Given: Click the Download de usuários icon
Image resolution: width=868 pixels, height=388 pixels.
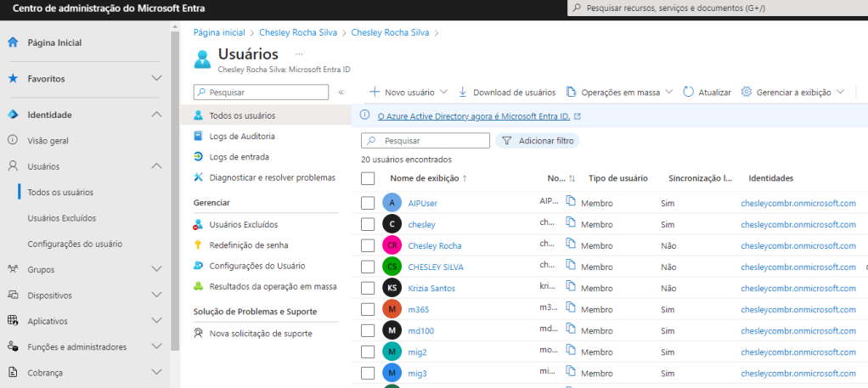Looking at the screenshot, I should coord(463,92).
